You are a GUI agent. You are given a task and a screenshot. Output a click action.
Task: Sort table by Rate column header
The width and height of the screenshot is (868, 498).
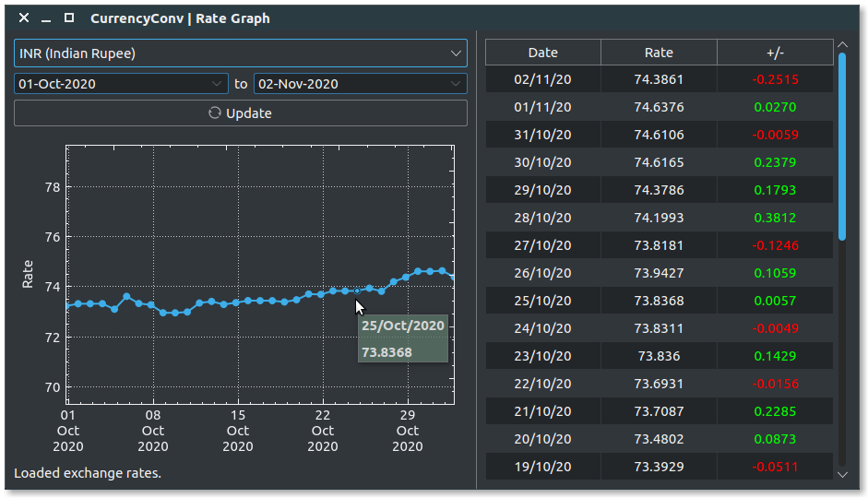(659, 53)
